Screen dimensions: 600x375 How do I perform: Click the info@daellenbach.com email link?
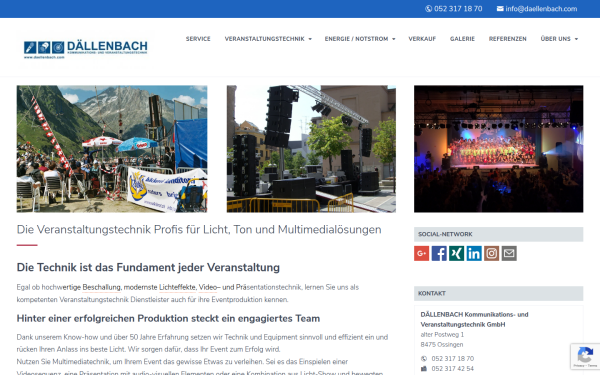541,9
